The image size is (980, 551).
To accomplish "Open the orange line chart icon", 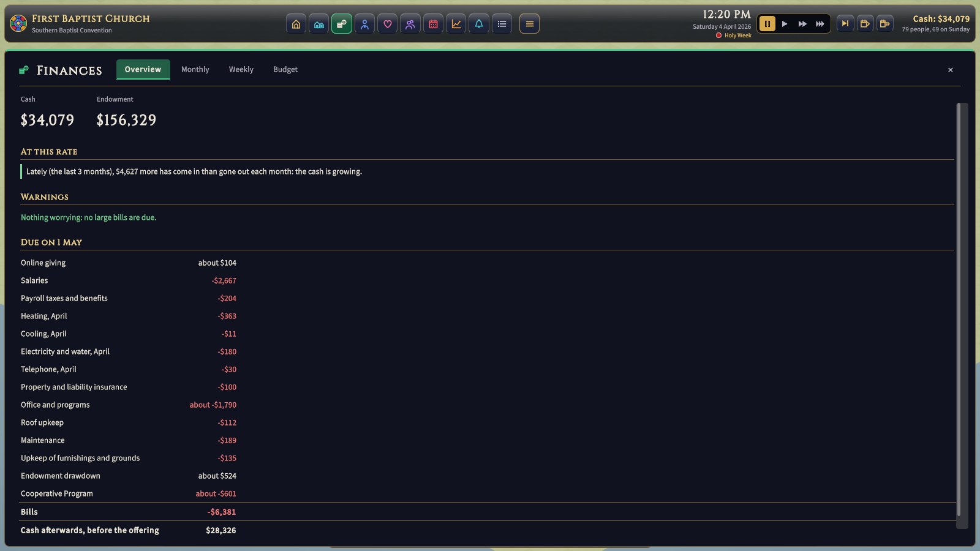I will 456,24.
